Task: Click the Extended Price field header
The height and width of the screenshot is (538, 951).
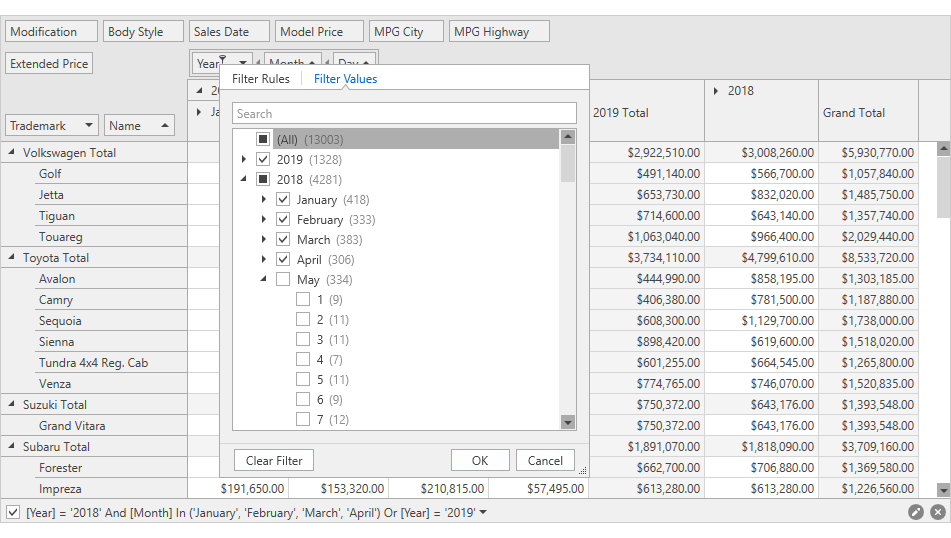Action: point(49,64)
